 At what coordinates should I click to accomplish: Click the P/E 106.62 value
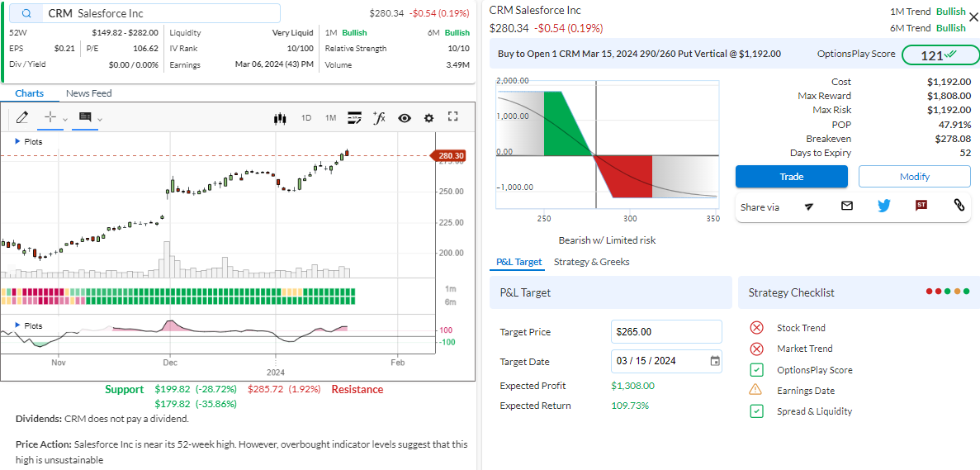pyautogui.click(x=145, y=48)
